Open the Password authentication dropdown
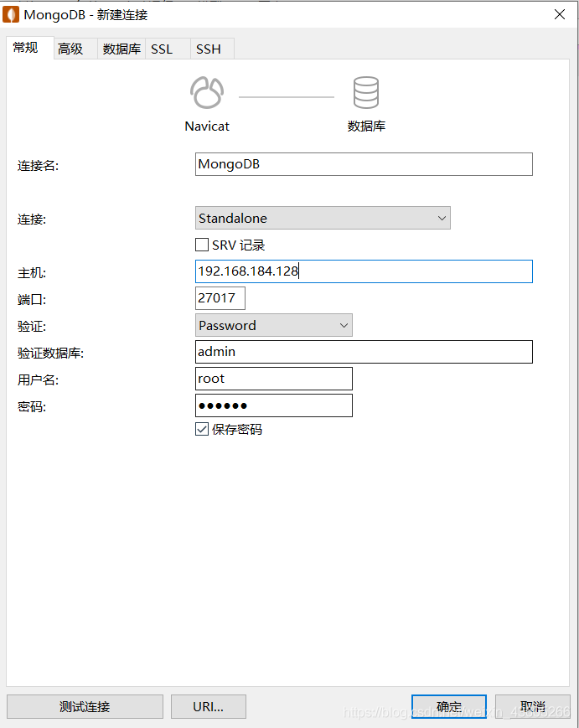 [x=273, y=325]
